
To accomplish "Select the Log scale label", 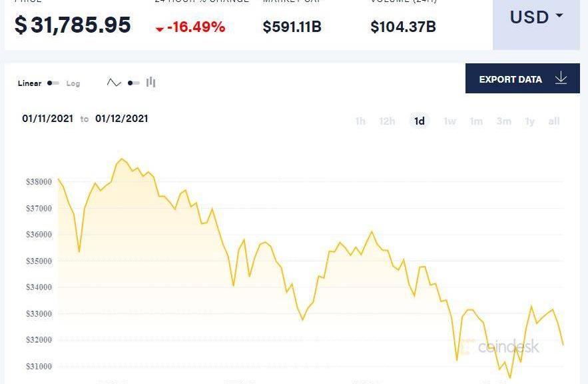I will 73,83.
